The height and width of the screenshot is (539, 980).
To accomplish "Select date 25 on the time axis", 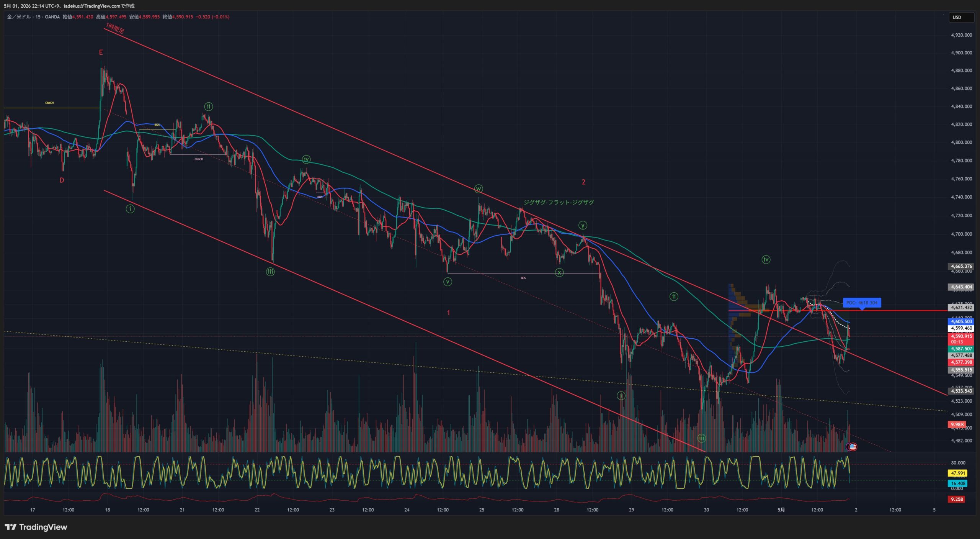I will [x=482, y=510].
